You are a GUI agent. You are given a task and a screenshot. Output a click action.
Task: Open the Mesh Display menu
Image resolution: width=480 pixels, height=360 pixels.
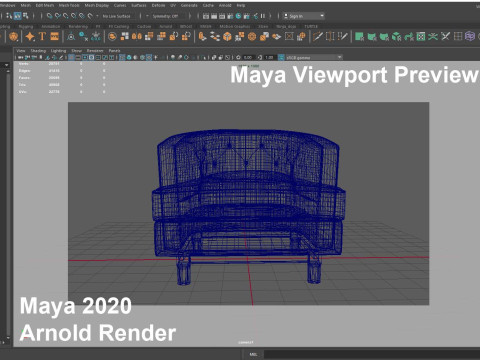[96, 5]
